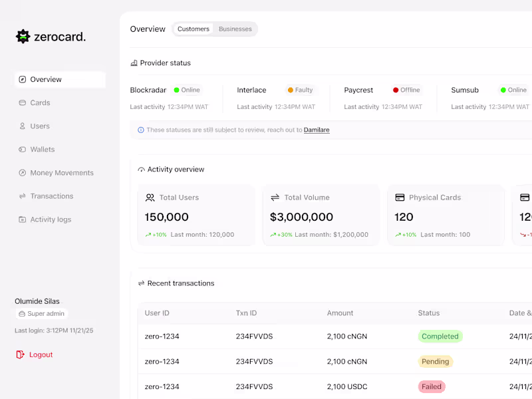
Task: Open the Cards section icon
Action: 22,102
